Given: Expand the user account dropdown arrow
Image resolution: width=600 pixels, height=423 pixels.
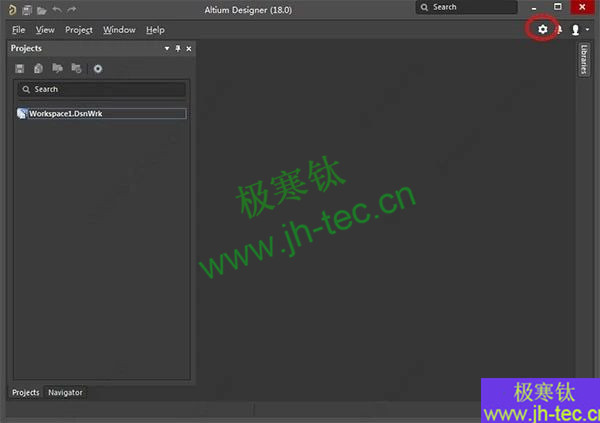Looking at the screenshot, I should 587,29.
